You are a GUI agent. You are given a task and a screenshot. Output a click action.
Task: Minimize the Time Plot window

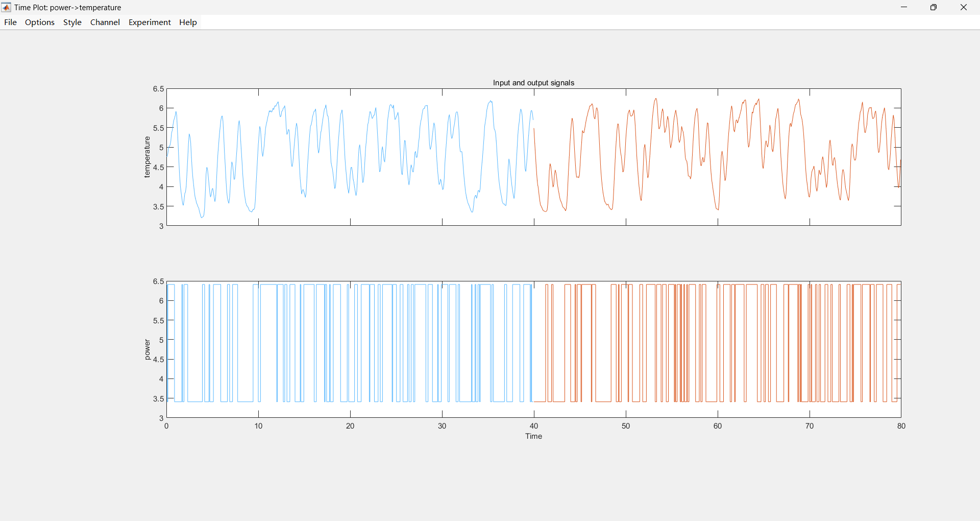click(904, 7)
